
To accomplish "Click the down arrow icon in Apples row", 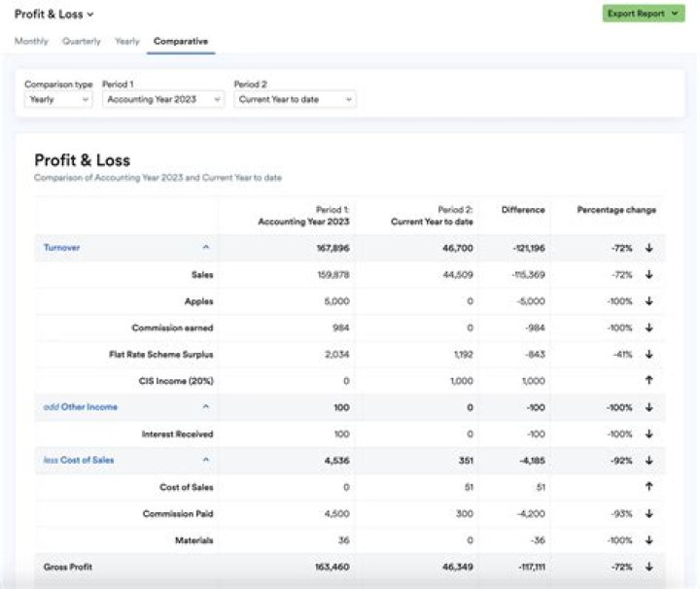I will pos(648,301).
